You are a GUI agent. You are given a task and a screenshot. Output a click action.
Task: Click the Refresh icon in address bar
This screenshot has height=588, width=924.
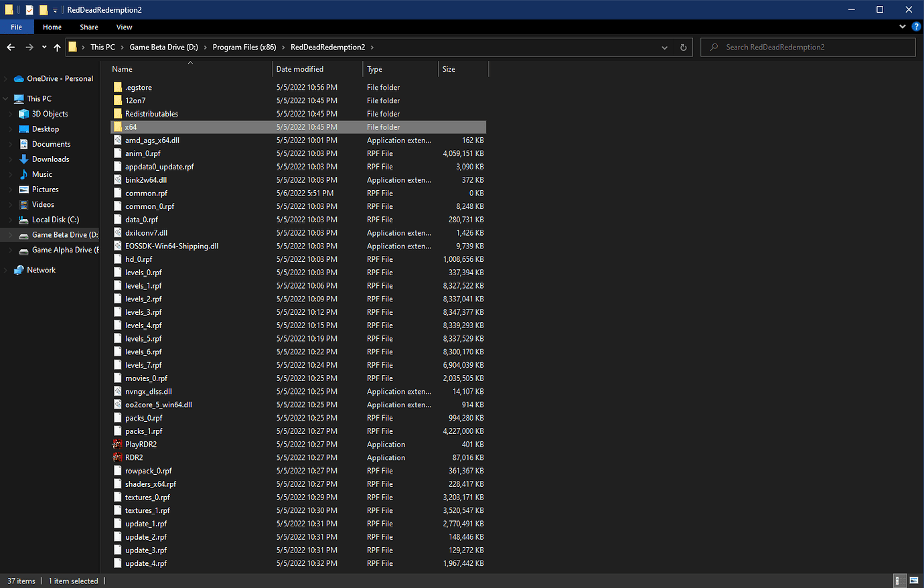click(x=682, y=47)
